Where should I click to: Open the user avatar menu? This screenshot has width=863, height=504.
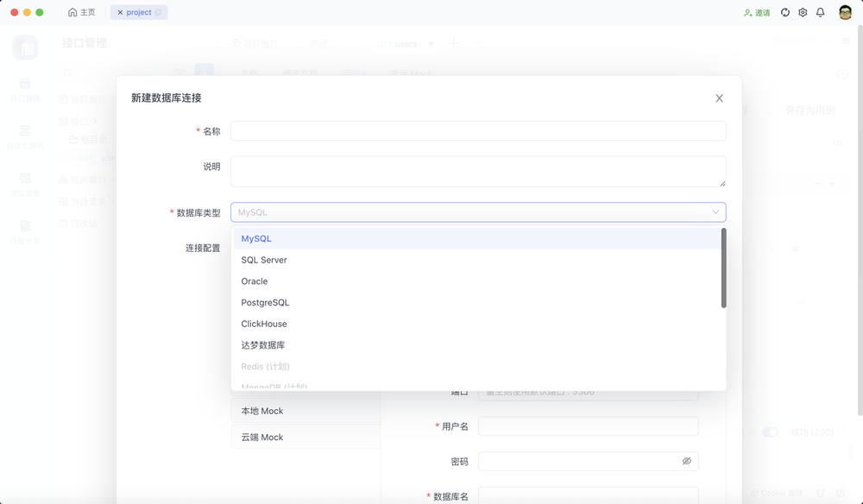pyautogui.click(x=845, y=13)
